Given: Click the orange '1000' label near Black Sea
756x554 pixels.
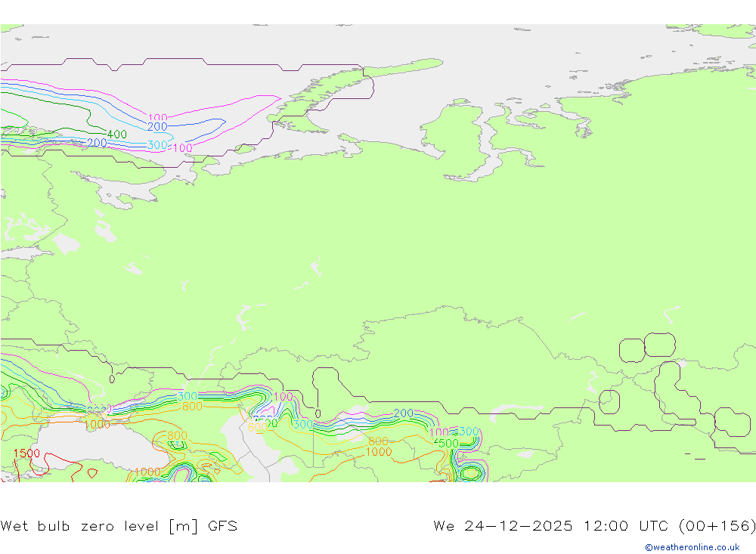Looking at the screenshot, I should (97, 424).
